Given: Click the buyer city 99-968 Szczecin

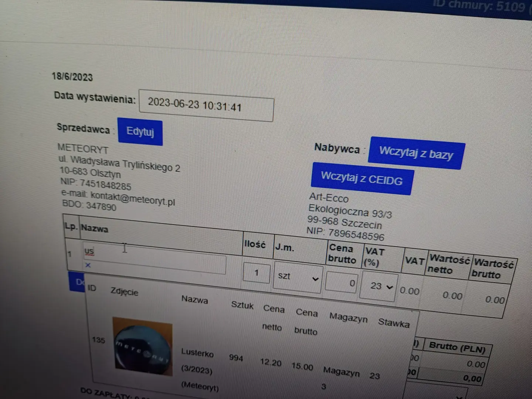Looking at the screenshot, I should pos(344,223).
